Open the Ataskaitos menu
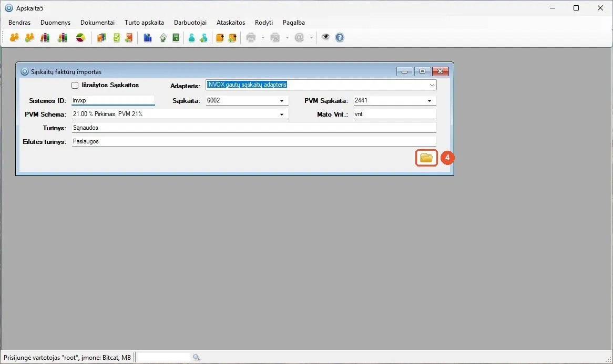The width and height of the screenshot is (613, 364). (231, 23)
